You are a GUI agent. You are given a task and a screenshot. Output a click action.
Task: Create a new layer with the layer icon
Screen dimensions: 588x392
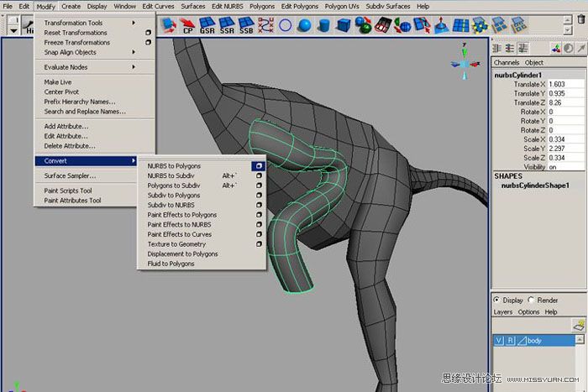point(578,324)
